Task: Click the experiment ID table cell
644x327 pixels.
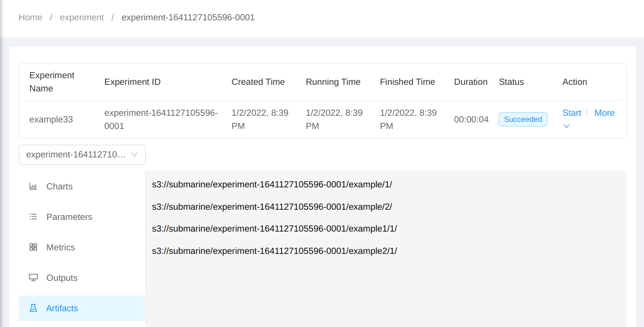Action: point(161,119)
